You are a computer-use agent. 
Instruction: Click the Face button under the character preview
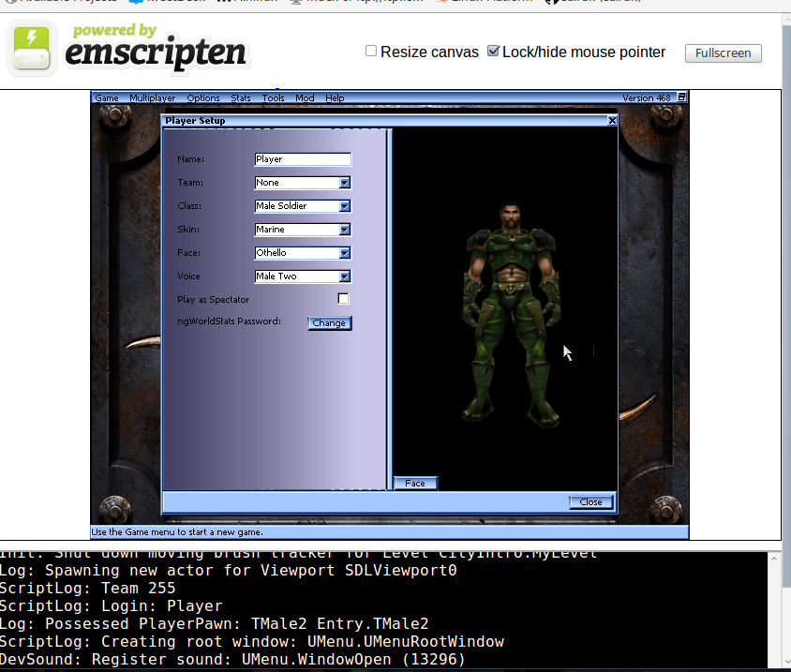tap(415, 483)
